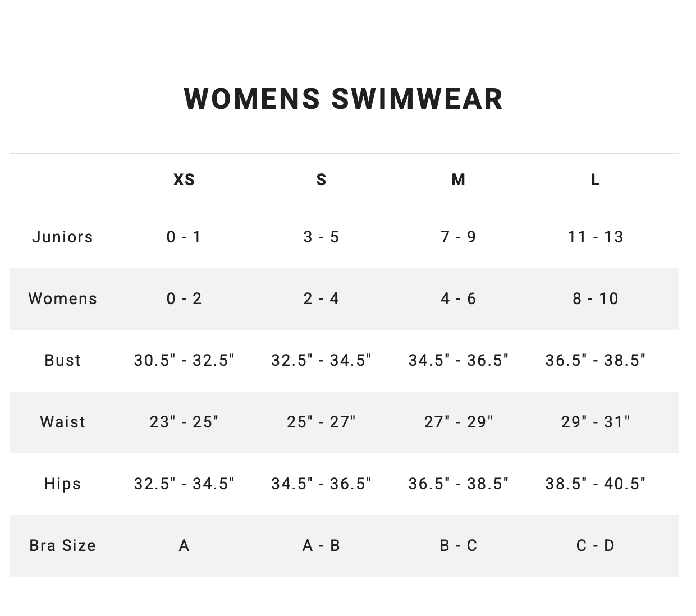This screenshot has width=696, height=616.
Task: Click the Waist row label
Action: click(62, 422)
